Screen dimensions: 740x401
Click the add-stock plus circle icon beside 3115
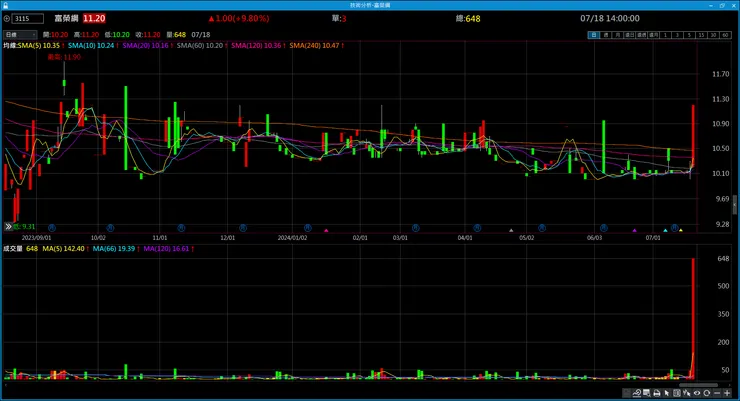tap(7, 18)
